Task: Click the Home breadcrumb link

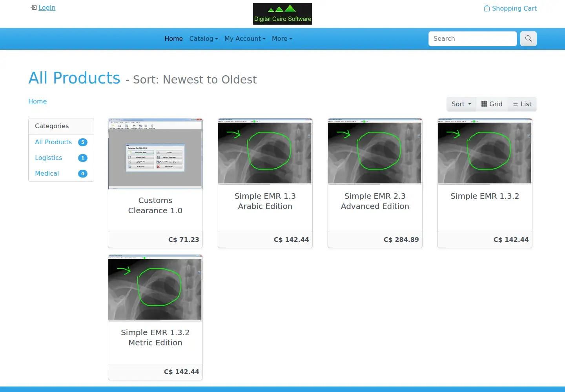Action: coord(37,101)
